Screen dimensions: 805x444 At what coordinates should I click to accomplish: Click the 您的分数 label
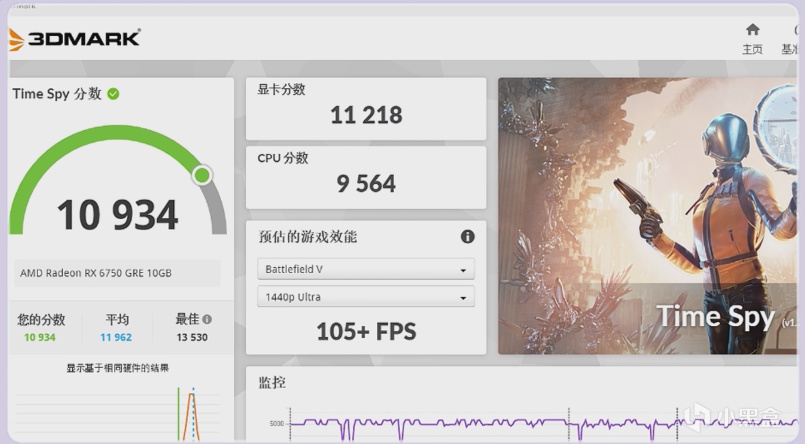click(x=41, y=320)
